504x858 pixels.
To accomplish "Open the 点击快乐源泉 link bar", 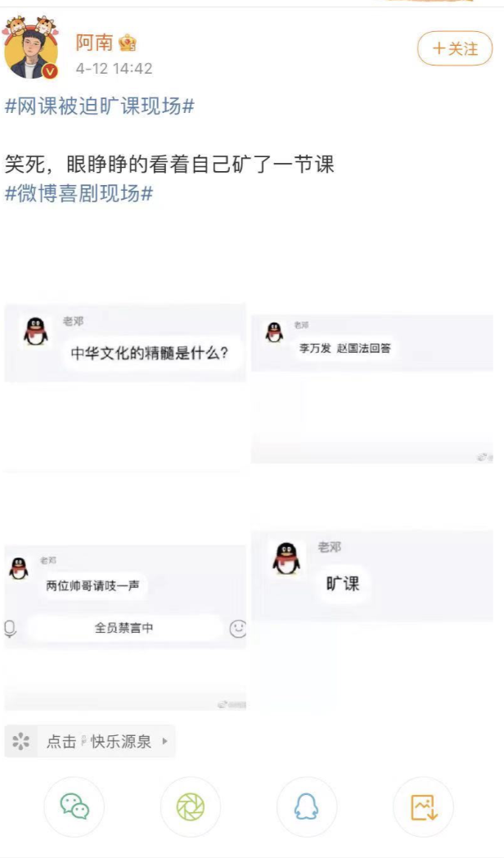I will pyautogui.click(x=90, y=742).
